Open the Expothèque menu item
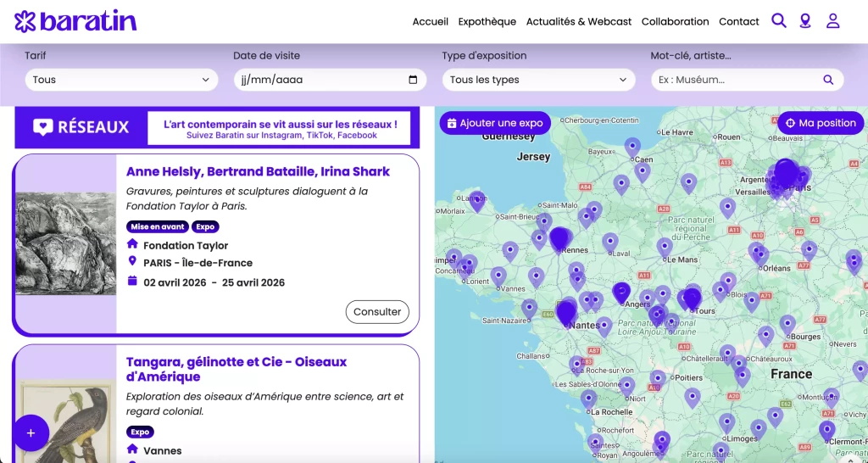Screen dimensions: 868x463 487,22
